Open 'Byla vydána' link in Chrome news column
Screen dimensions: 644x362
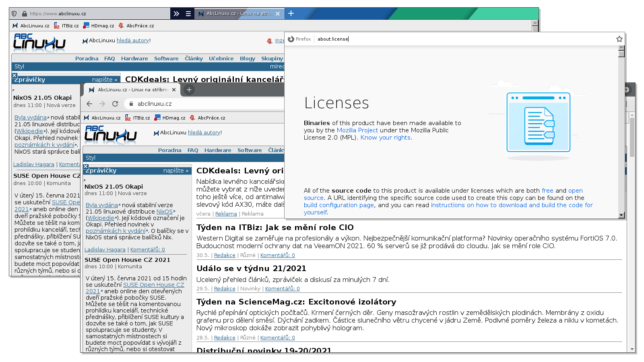(102, 205)
